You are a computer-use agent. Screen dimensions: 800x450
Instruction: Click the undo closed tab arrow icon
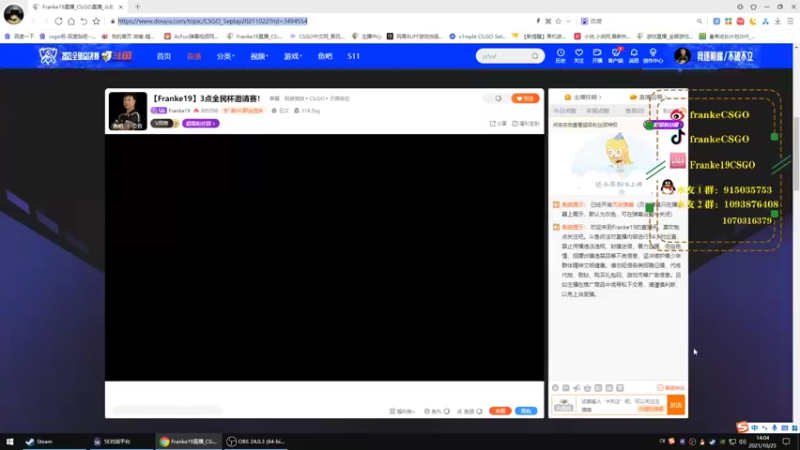tap(84, 21)
